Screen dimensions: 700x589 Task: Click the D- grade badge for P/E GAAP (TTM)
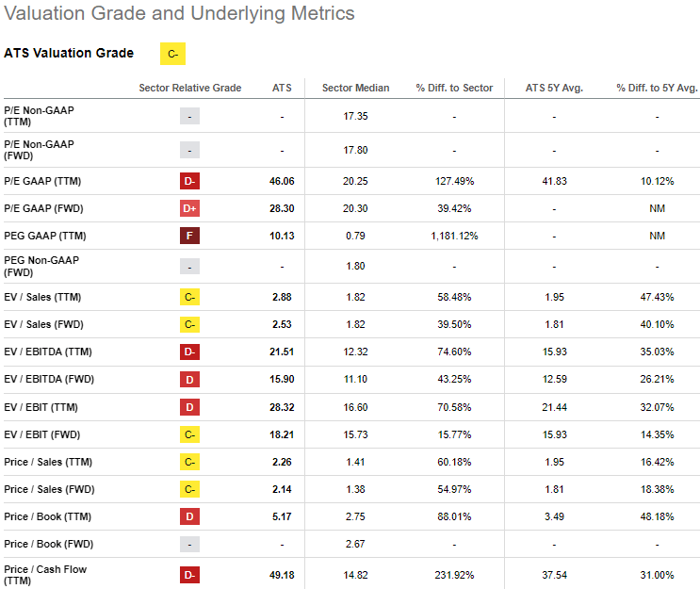pos(190,180)
